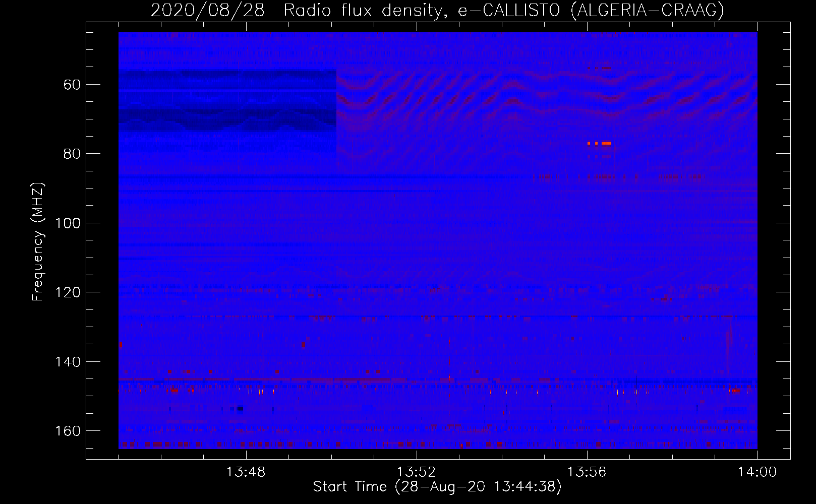Click the 140 frequency tick label
Viewport: 816px width, 504px height.
click(68, 362)
